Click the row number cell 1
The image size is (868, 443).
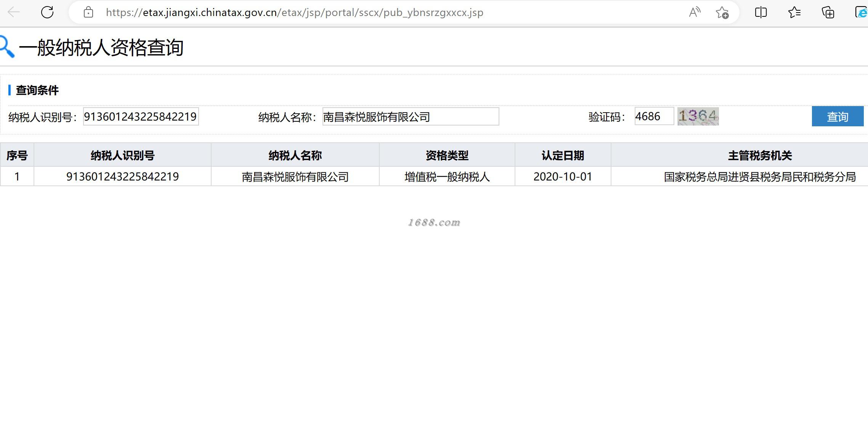click(x=17, y=176)
